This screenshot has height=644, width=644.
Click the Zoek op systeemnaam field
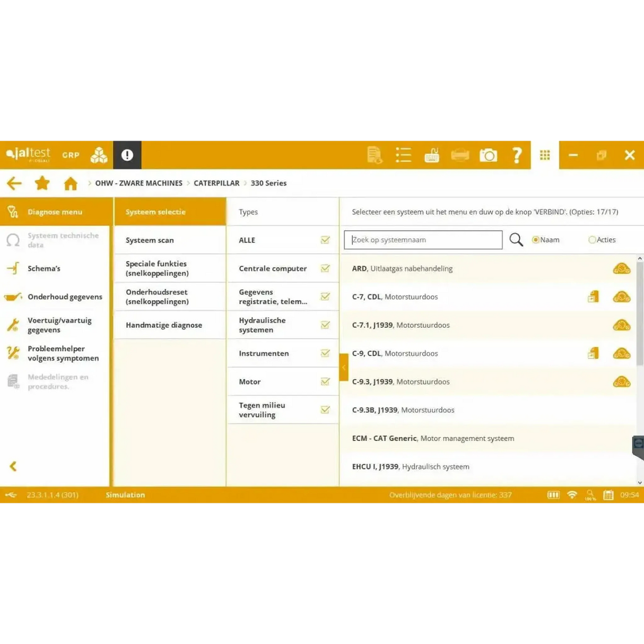point(423,240)
